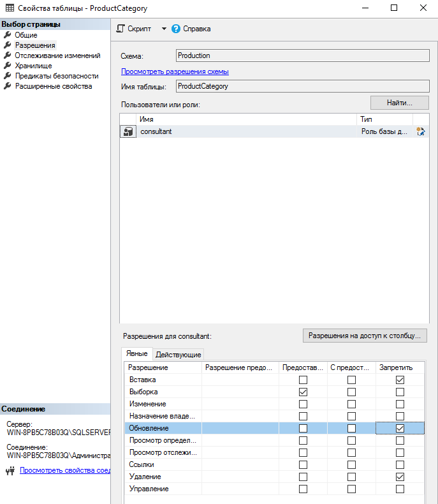Image resolution: width=438 pixels, height=504 pixels.
Task: Click the wrench icon beside Предикаты безопасности
Action: coord(8,76)
